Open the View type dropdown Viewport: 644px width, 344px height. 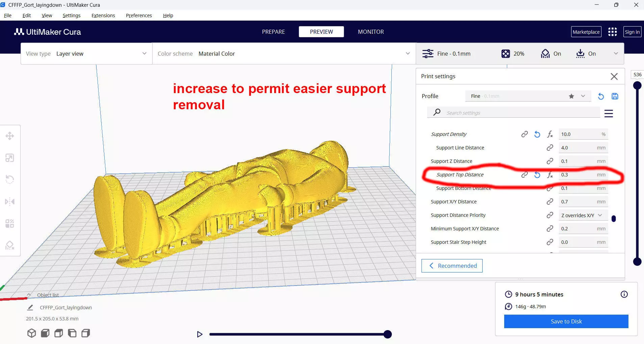point(86,54)
